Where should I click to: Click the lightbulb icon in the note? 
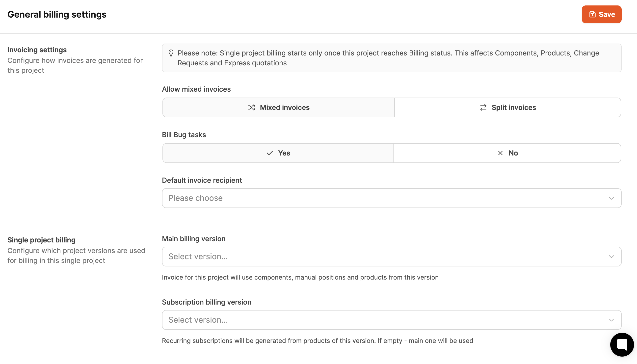coord(171,53)
